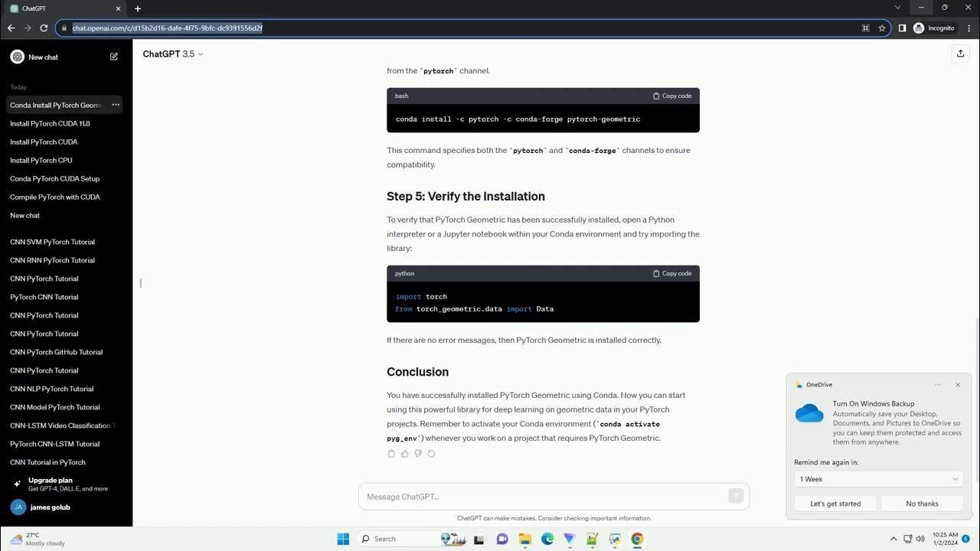Click the share conversation icon

pos(960,54)
